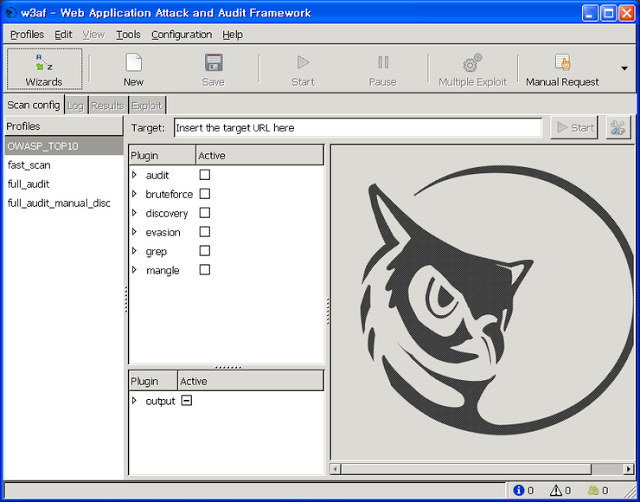Switch to the Exploit tab
The width and height of the screenshot is (640, 502).
tap(147, 106)
